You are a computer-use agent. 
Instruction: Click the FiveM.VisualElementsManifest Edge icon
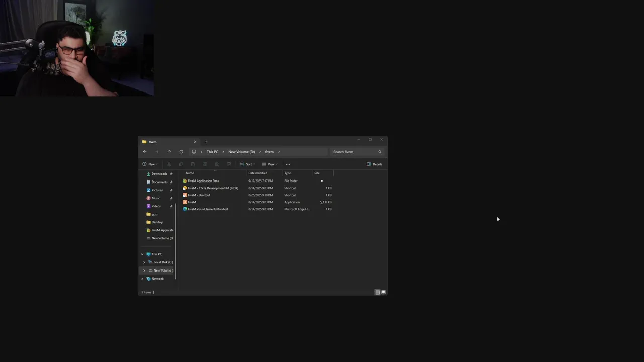tap(185, 209)
